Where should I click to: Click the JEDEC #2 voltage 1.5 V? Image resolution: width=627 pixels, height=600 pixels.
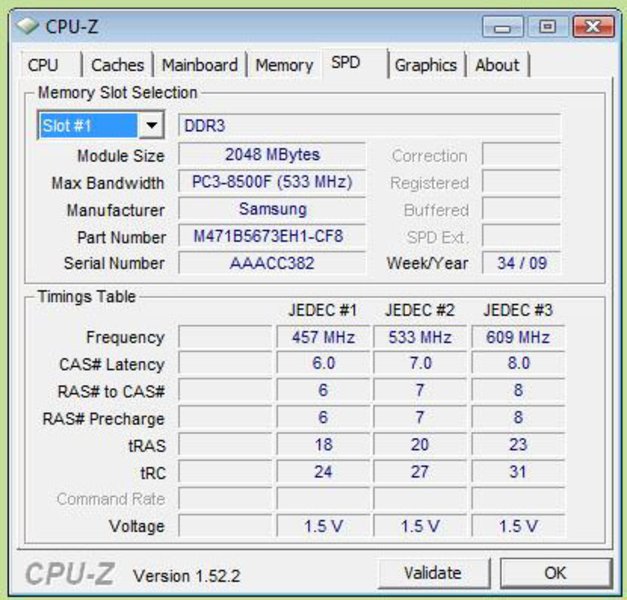click(420, 526)
